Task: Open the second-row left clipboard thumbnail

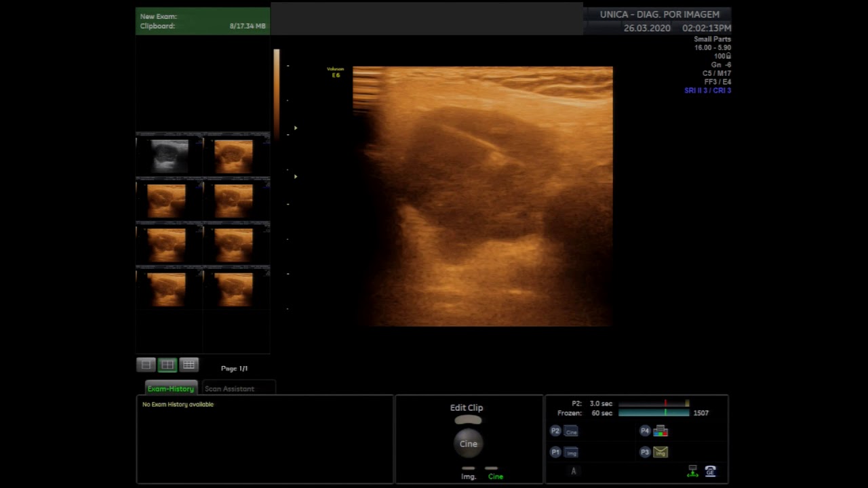Action: [x=166, y=201]
